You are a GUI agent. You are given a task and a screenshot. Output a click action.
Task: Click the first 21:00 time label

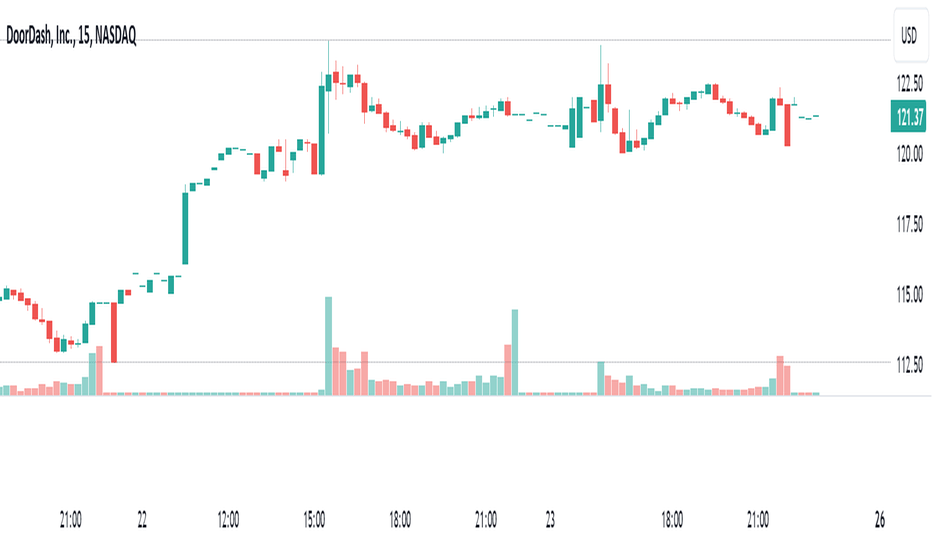(x=71, y=520)
